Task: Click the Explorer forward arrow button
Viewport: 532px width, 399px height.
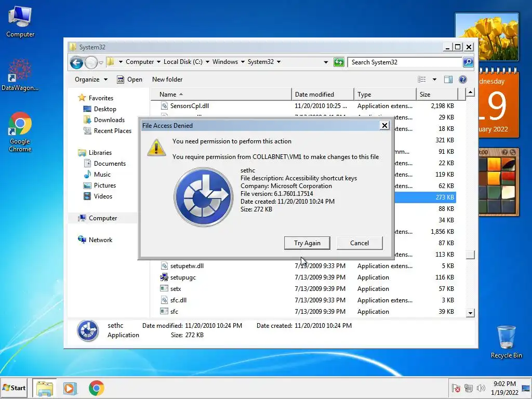Action: 91,62
